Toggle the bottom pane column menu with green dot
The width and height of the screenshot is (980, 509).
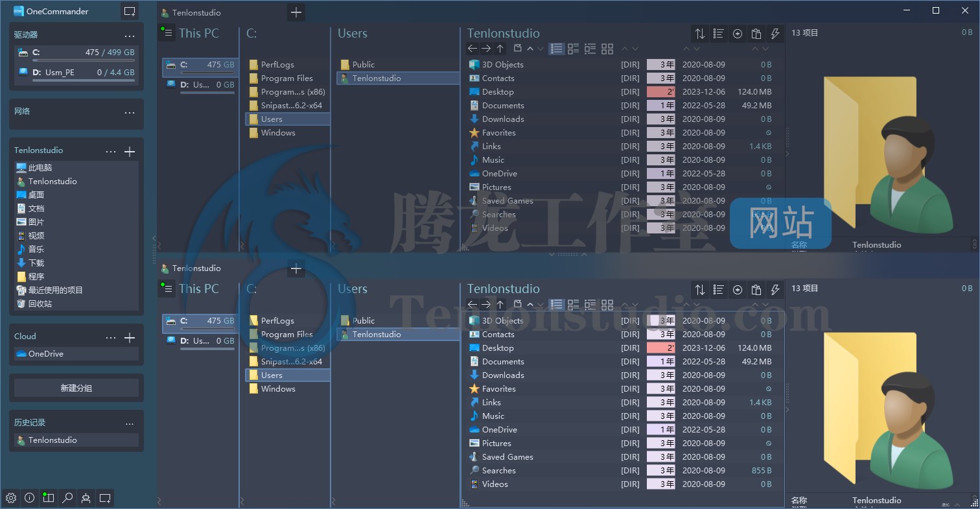click(x=167, y=289)
